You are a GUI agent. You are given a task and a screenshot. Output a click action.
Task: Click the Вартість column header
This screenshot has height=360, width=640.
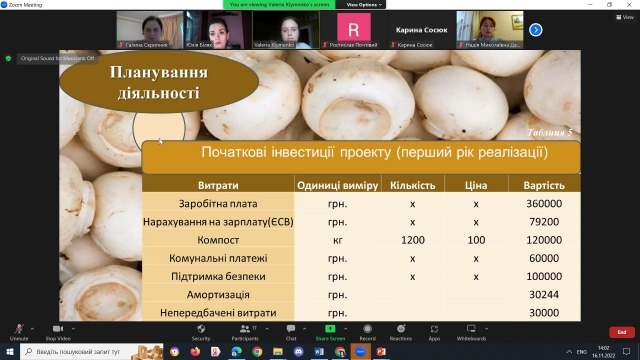click(x=544, y=185)
